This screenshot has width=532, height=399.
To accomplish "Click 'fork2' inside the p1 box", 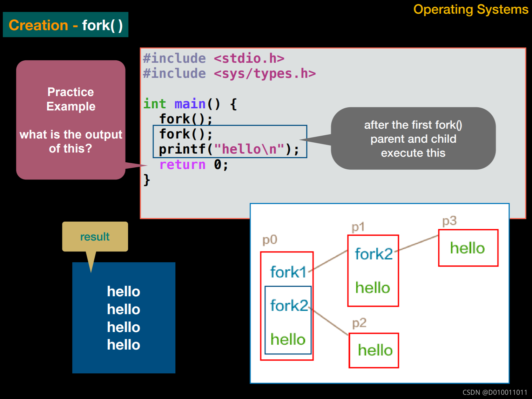I will click(373, 254).
